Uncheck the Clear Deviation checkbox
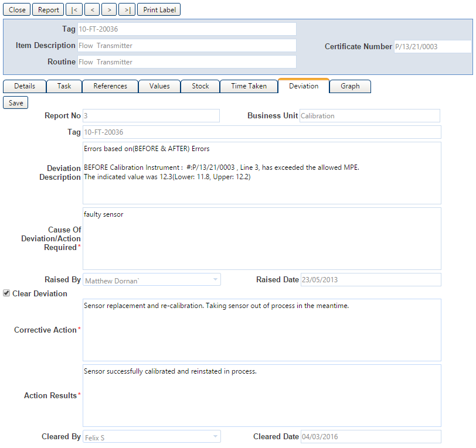Image resolution: width=476 pixels, height=448 pixels. 6,293
